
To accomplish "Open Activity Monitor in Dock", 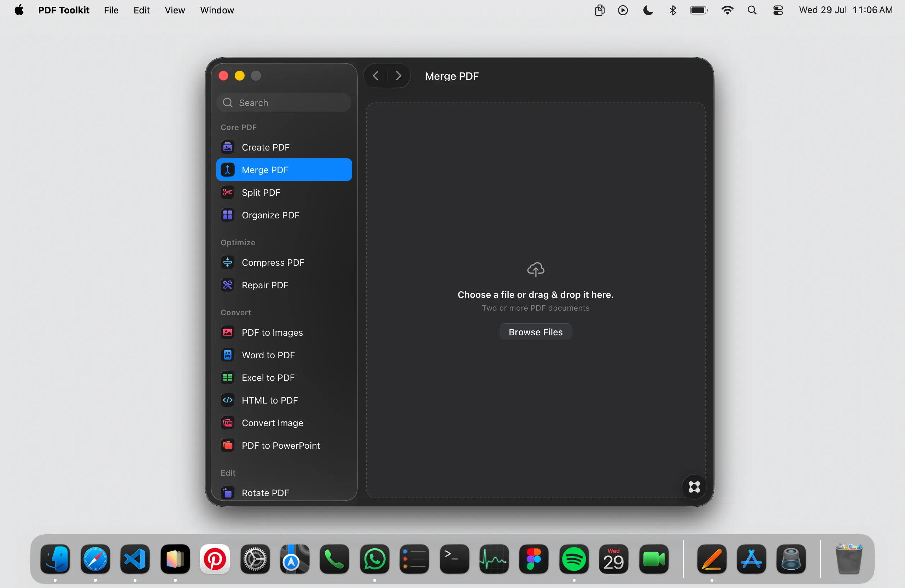I will 494,559.
